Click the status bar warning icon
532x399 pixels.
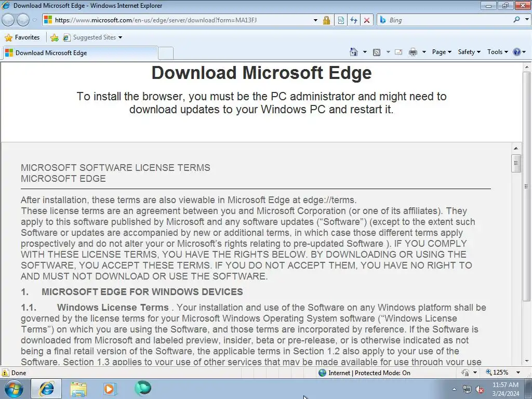(x=5, y=373)
